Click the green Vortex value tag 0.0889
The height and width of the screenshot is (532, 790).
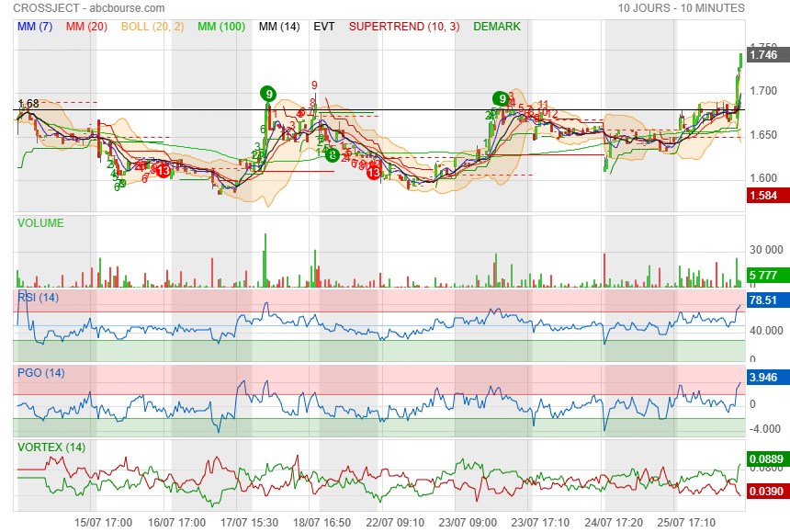[x=767, y=458]
